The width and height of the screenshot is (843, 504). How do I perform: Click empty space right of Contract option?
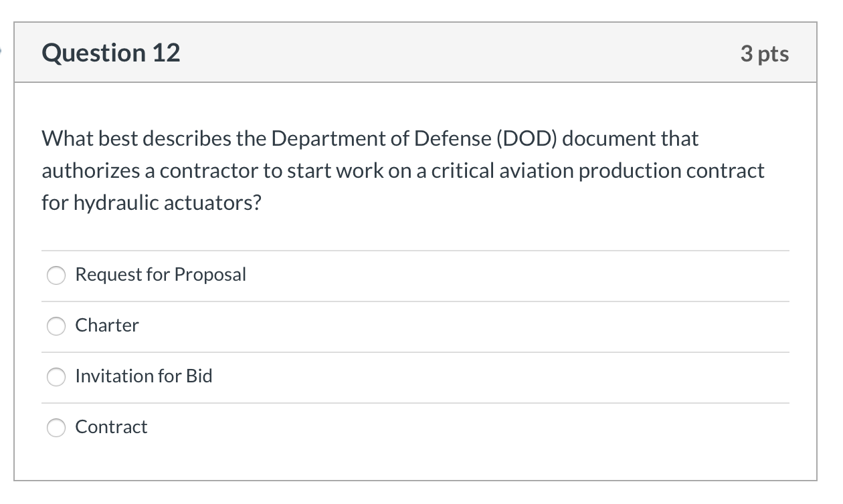point(468,428)
